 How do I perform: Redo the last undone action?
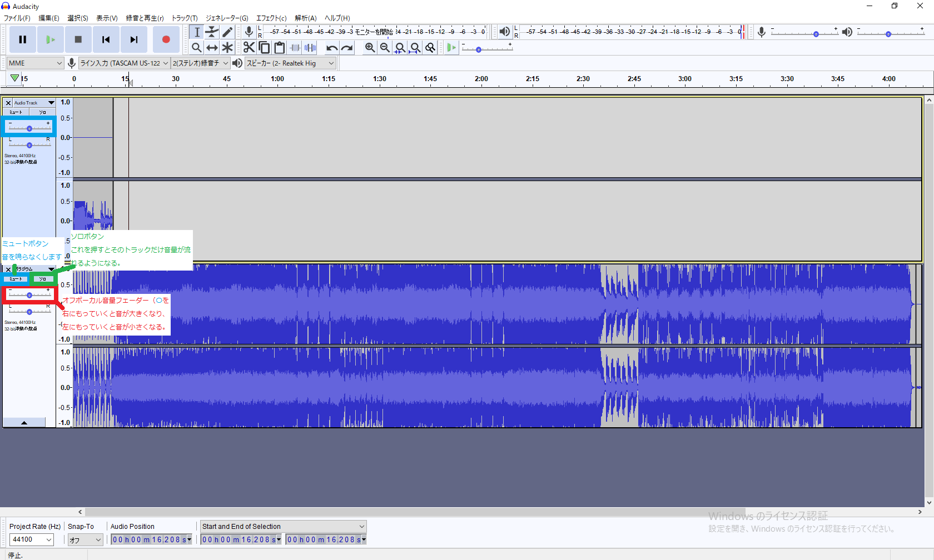click(x=347, y=48)
